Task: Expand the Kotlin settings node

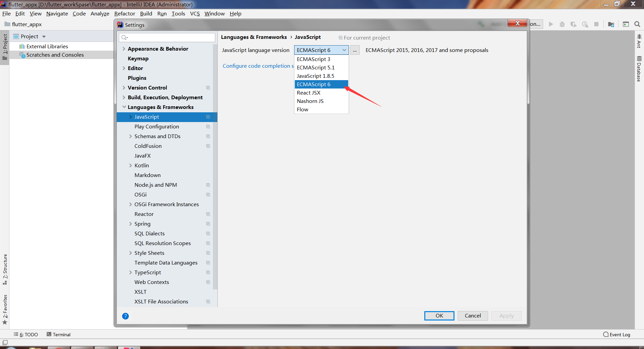Action: [130, 165]
